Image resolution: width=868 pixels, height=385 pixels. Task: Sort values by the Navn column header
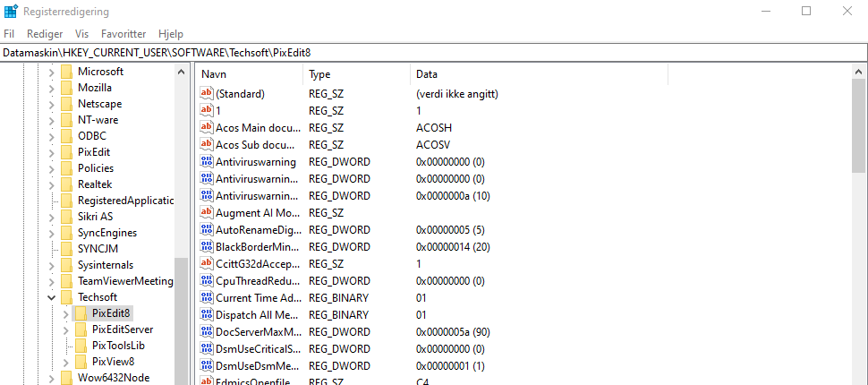249,74
